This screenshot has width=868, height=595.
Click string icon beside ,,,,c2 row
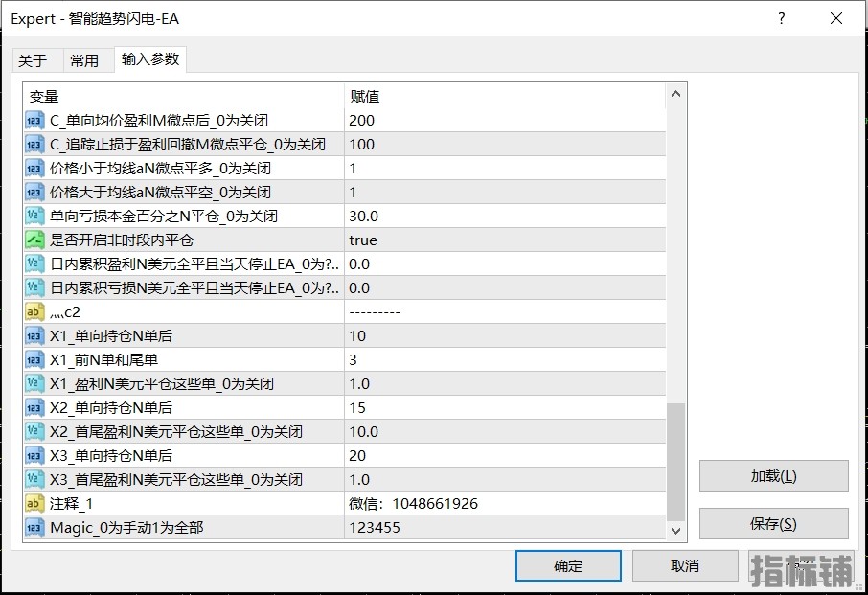[34, 312]
